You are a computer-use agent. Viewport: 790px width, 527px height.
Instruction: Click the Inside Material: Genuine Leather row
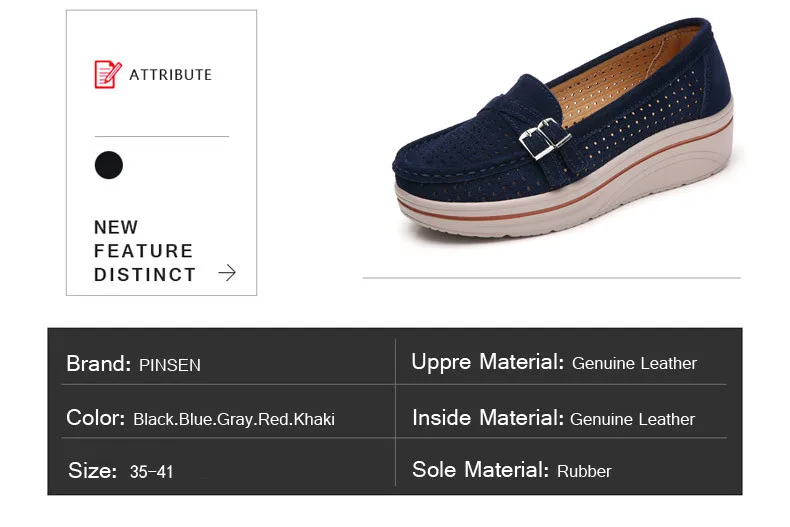561,418
